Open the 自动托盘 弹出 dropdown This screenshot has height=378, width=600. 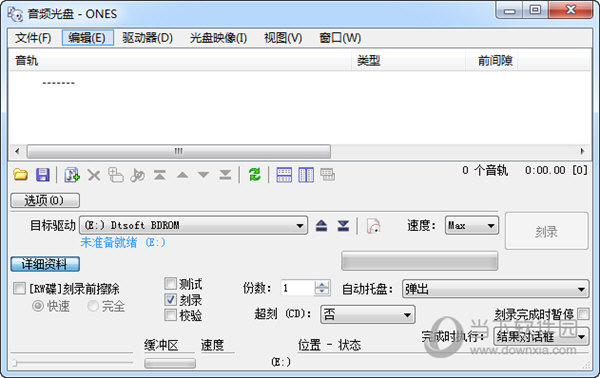pyautogui.click(x=496, y=289)
